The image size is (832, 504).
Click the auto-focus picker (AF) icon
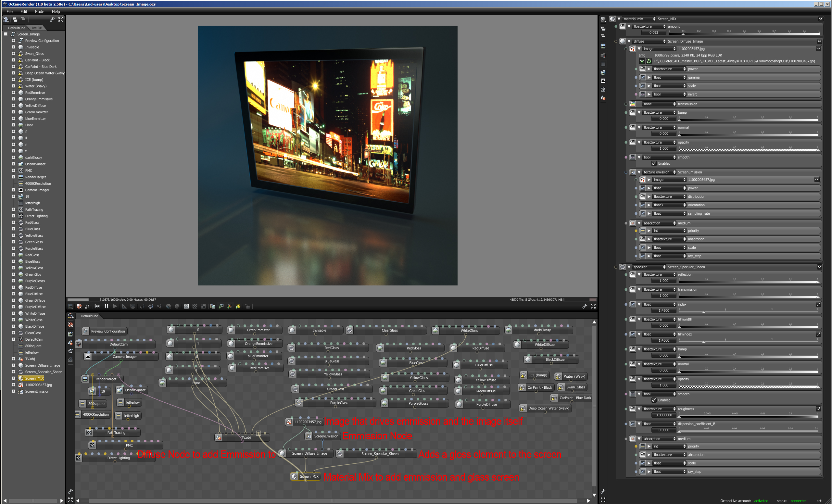[142, 307]
